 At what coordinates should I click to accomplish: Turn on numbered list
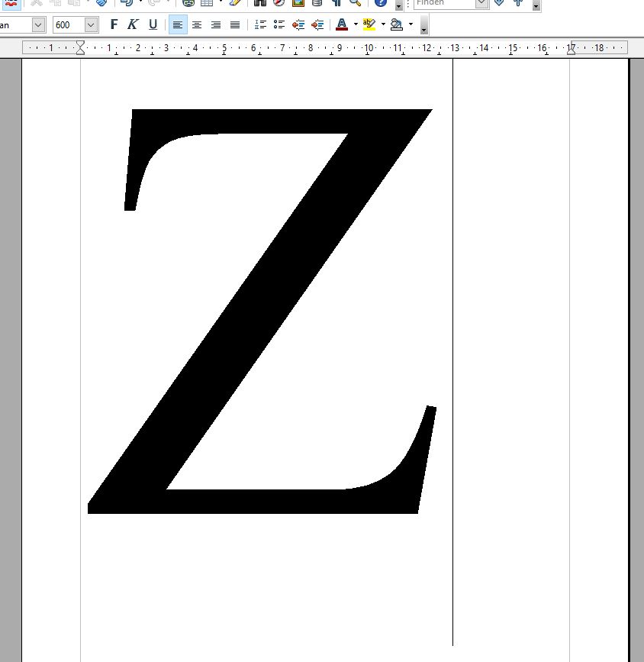click(x=260, y=25)
